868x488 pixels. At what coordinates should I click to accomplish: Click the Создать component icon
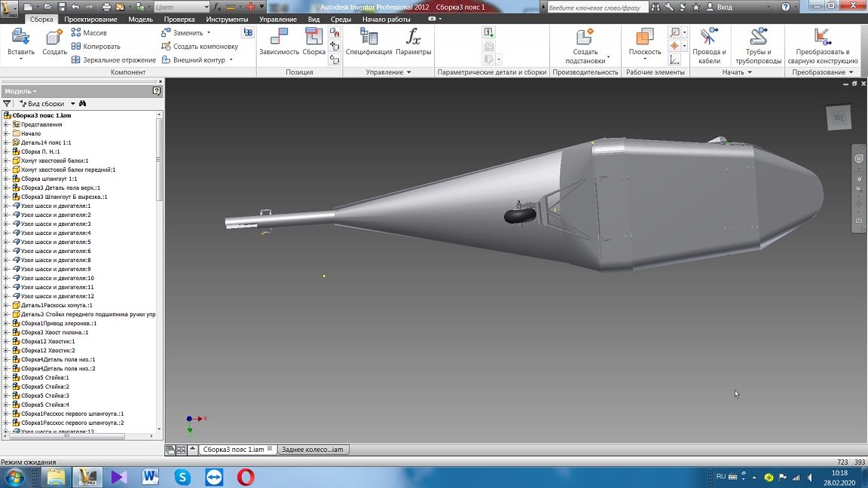(54, 38)
